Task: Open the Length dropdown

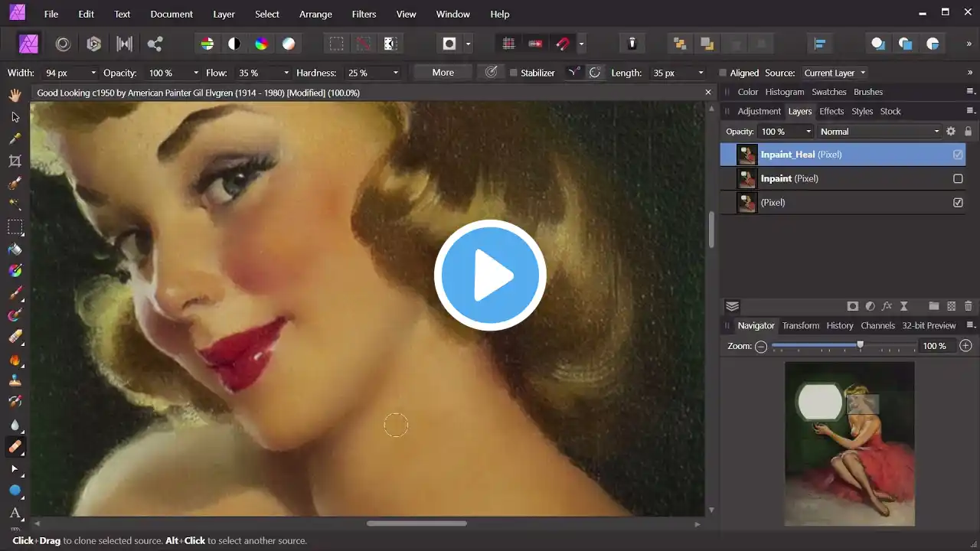Action: pos(700,73)
